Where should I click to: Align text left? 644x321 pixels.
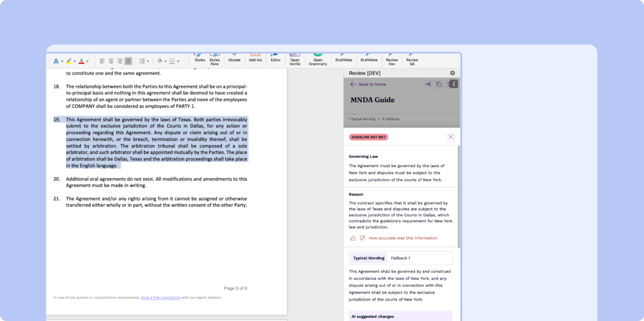102,61
